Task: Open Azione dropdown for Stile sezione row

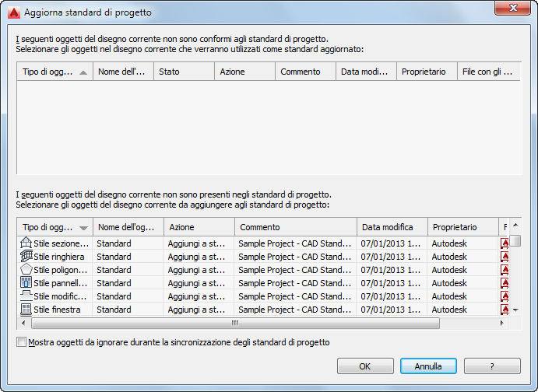Action: pos(199,243)
